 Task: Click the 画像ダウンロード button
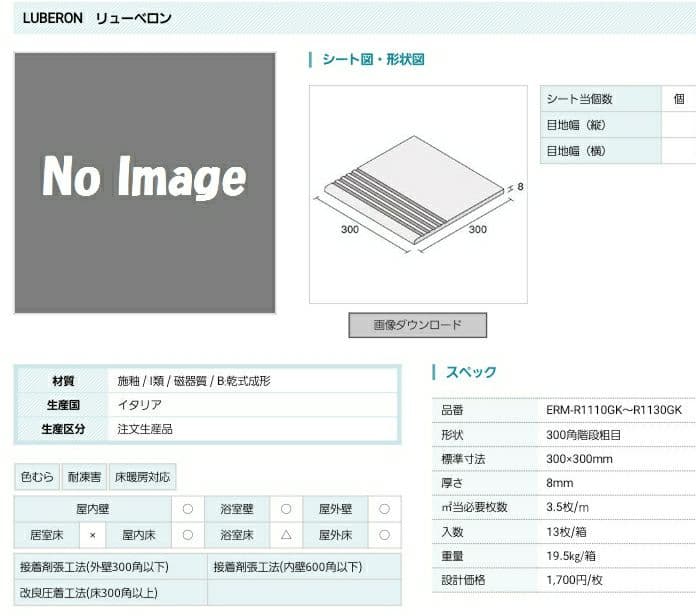point(417,325)
